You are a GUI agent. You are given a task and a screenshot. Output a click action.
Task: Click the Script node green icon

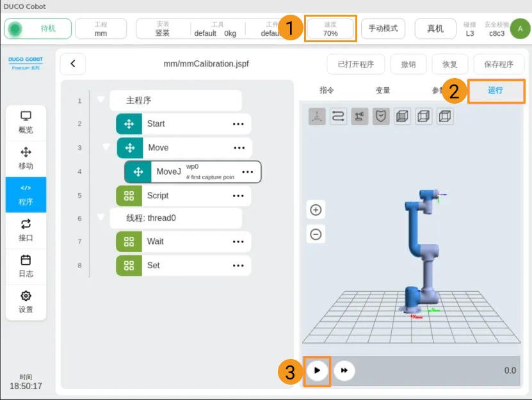point(129,196)
